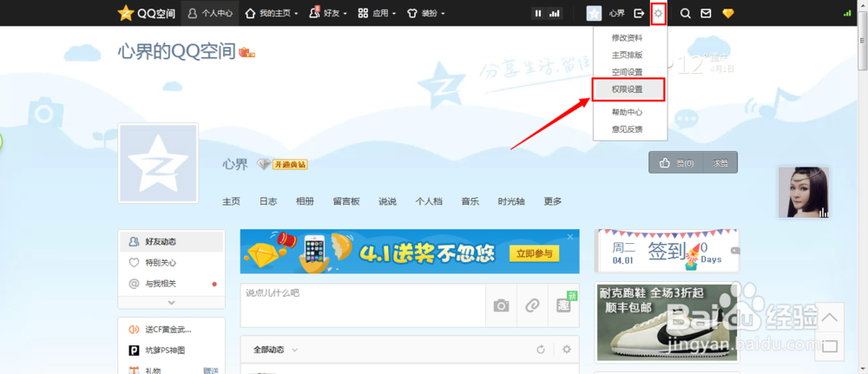Click the music equalizer bars icon
Viewport: 868px width, 374px height.
[554, 13]
